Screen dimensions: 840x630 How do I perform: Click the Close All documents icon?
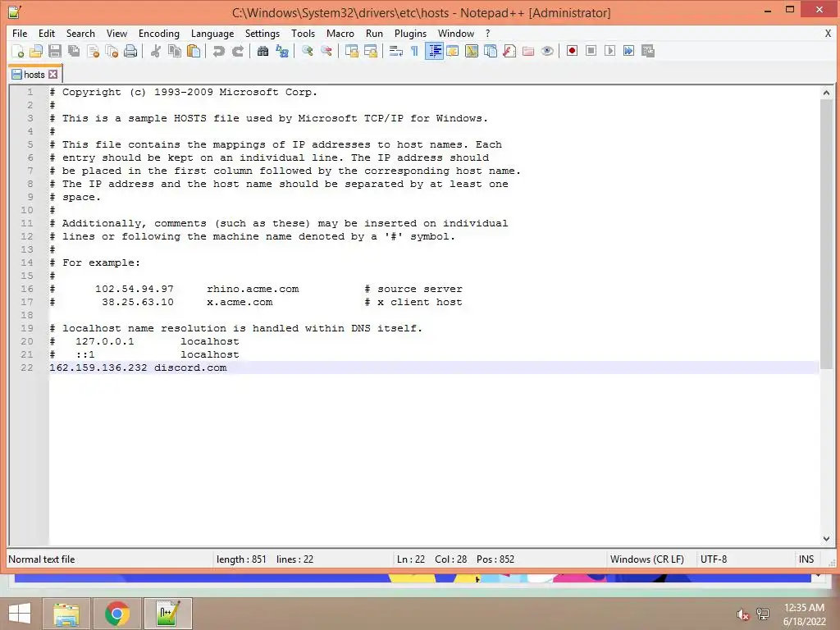[112, 51]
